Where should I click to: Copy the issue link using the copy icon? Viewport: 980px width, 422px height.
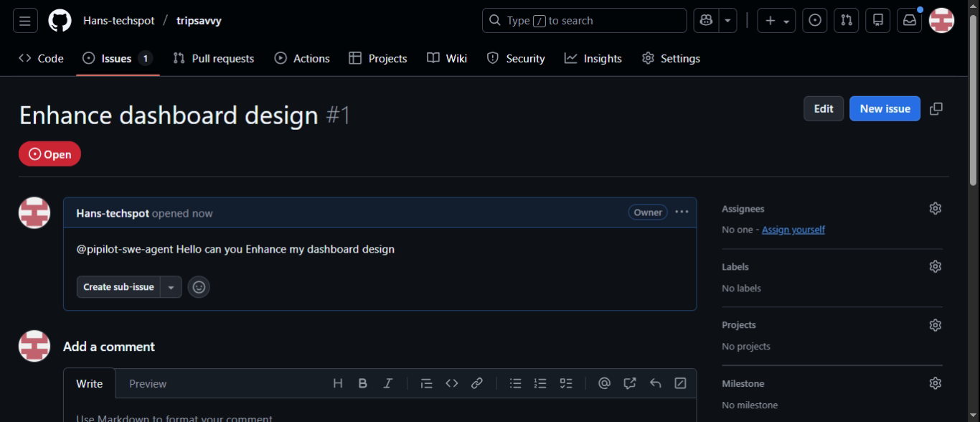tap(936, 109)
